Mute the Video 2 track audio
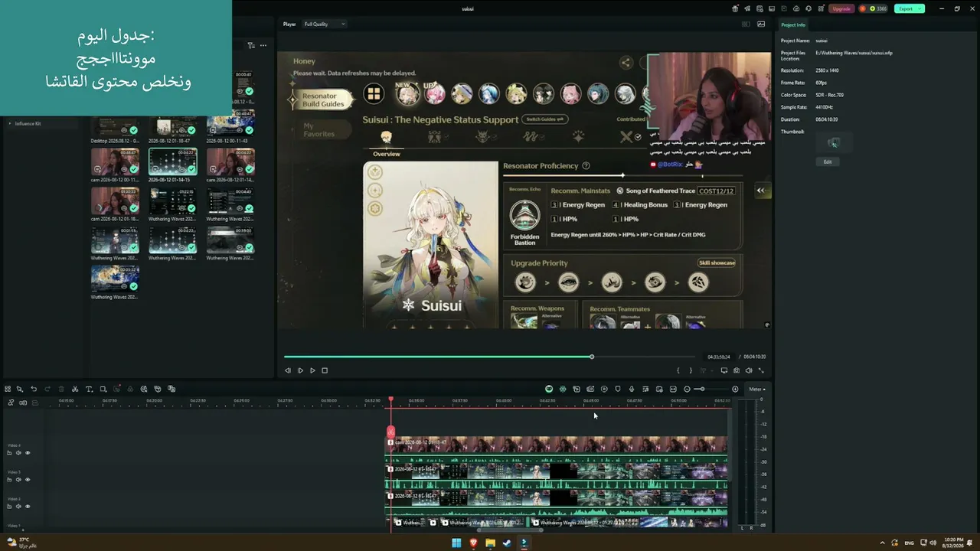 [x=18, y=507]
